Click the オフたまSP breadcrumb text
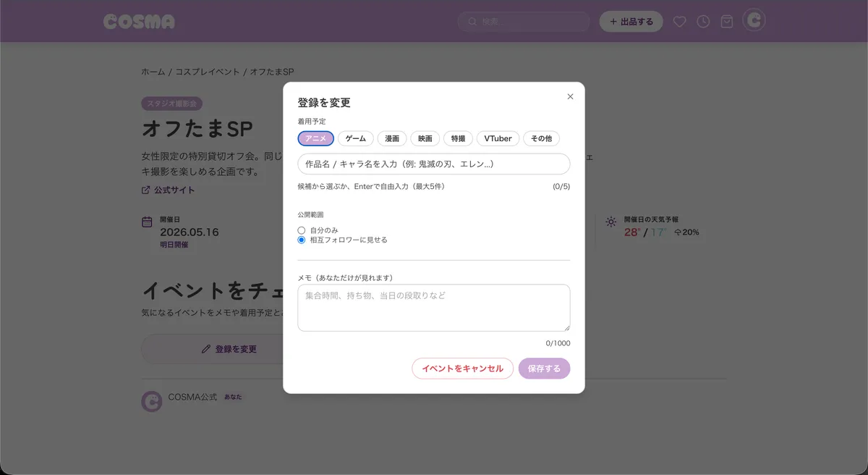The width and height of the screenshot is (868, 475). click(272, 72)
